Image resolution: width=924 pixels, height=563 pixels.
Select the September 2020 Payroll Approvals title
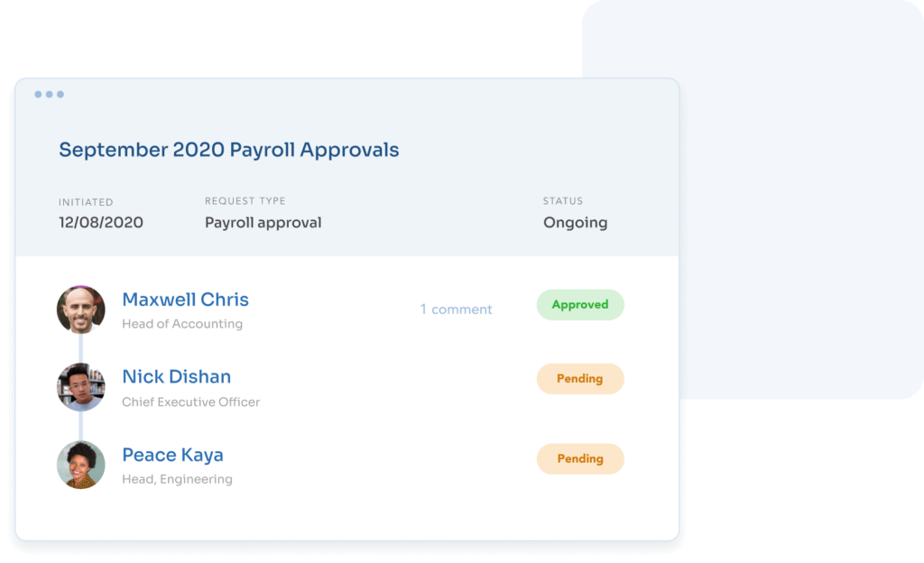(x=228, y=150)
